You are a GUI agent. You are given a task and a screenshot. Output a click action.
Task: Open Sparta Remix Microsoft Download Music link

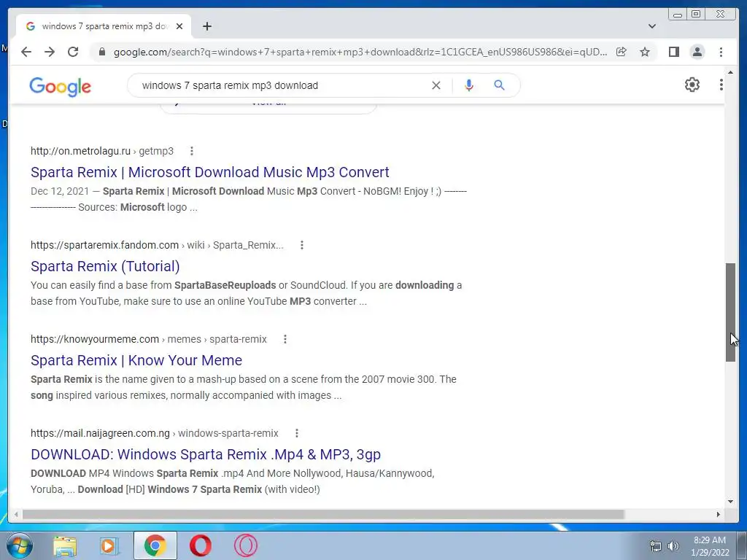[x=209, y=172]
